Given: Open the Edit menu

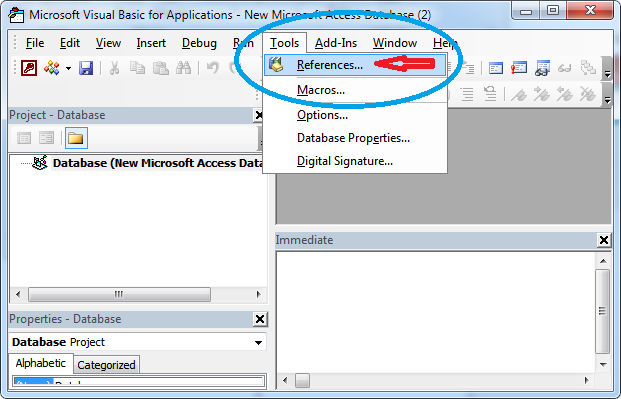Looking at the screenshot, I should pyautogui.click(x=70, y=43).
